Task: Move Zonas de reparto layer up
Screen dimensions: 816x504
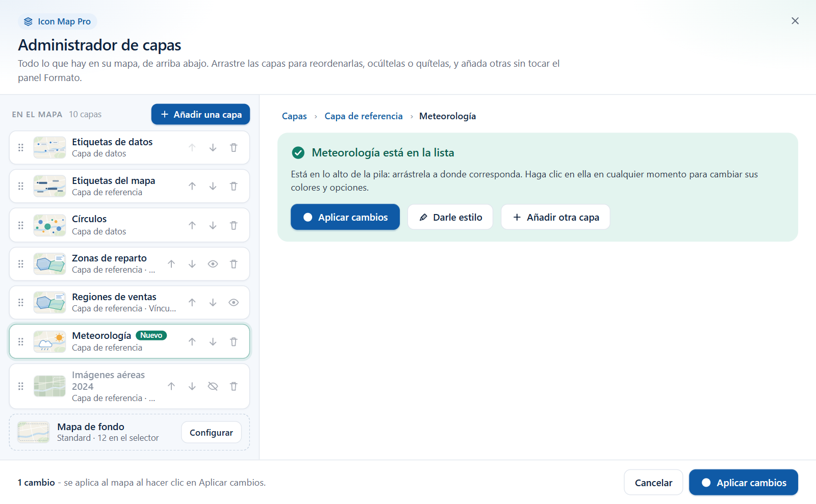Action: tap(171, 264)
